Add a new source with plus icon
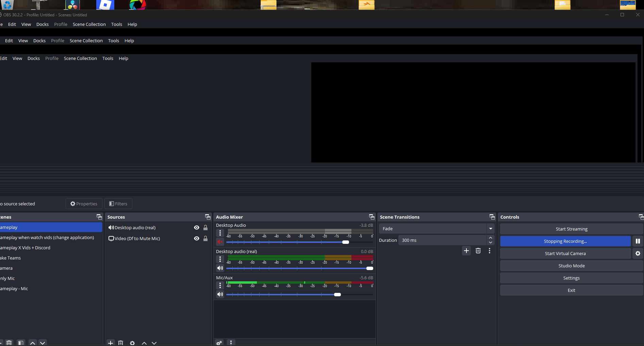This screenshot has height=346, width=644. pos(111,343)
